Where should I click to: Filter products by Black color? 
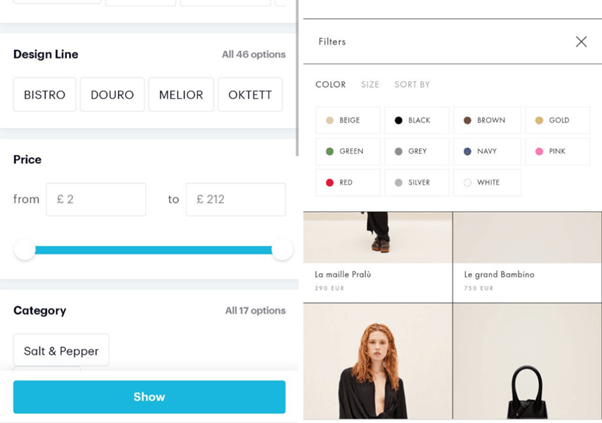pos(417,121)
